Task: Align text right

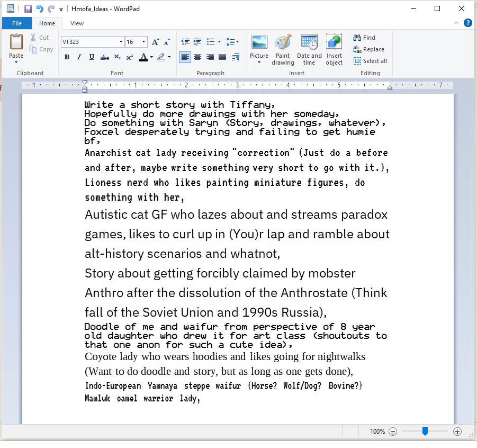Action: point(210,57)
